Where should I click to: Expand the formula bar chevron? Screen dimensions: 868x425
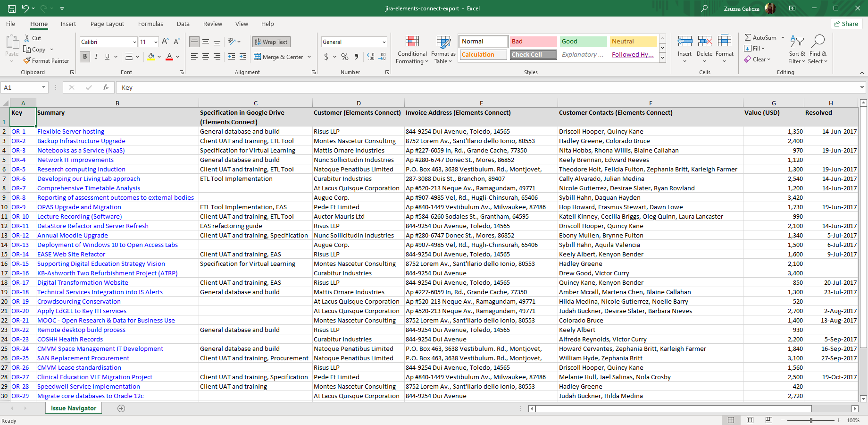tap(862, 87)
